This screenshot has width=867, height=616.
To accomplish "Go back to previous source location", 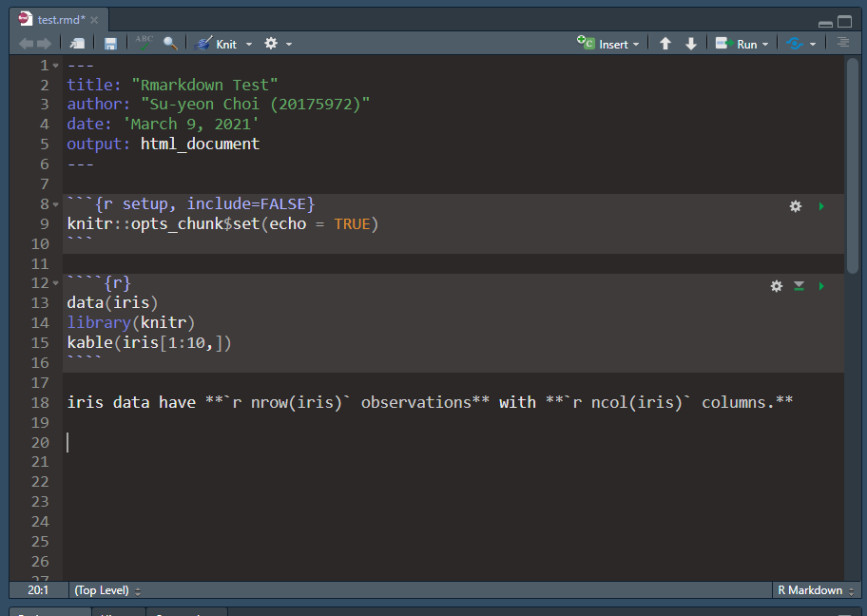I will (26, 44).
